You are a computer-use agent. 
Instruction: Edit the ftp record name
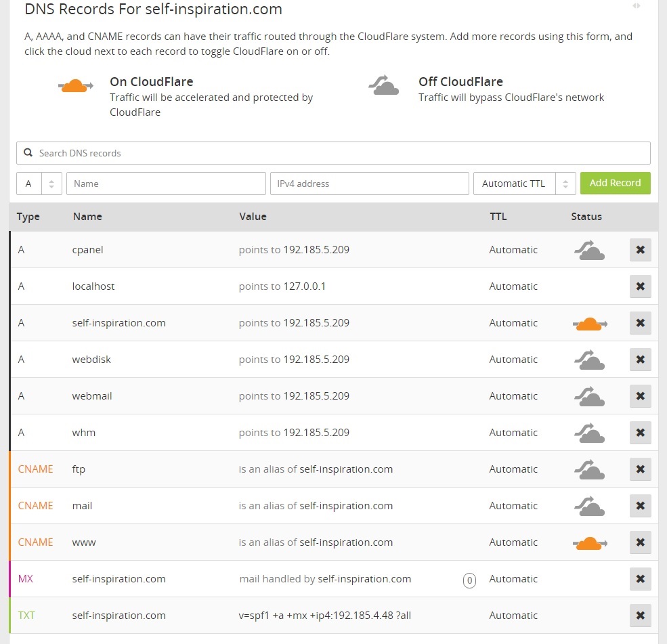79,469
